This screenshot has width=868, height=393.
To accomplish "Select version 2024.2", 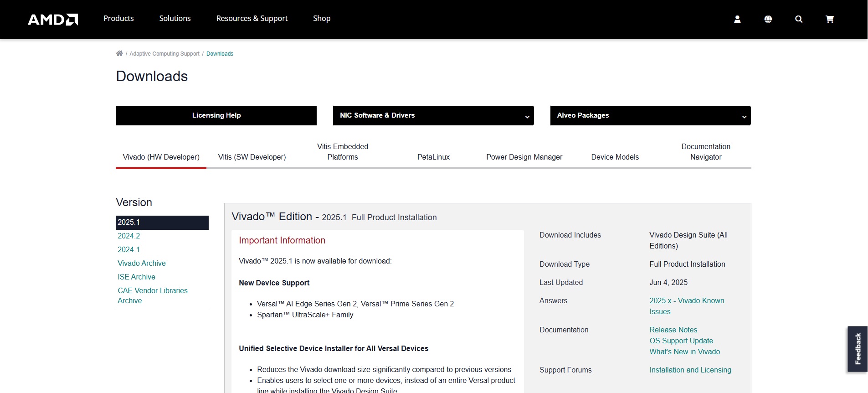I will click(128, 236).
